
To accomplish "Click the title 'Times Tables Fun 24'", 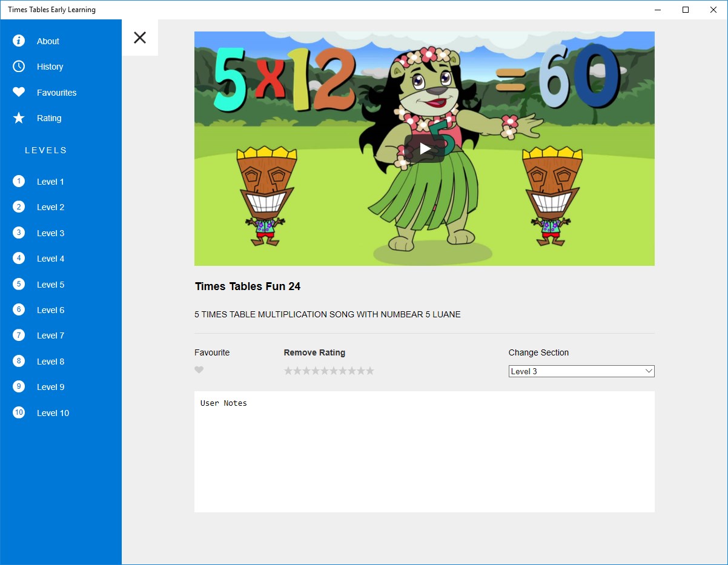I will point(248,286).
